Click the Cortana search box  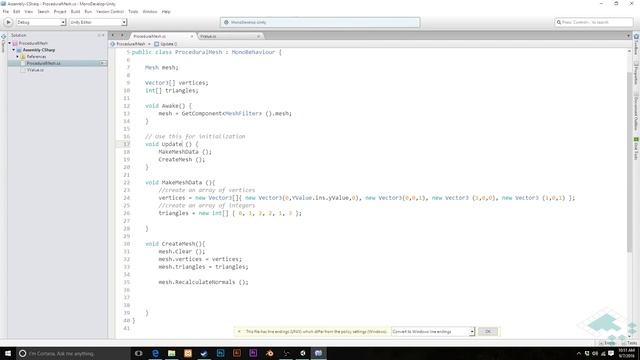click(73, 353)
